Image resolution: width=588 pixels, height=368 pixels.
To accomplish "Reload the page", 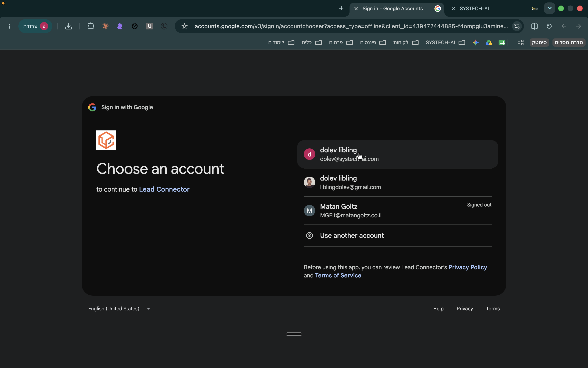I will 549,26.
